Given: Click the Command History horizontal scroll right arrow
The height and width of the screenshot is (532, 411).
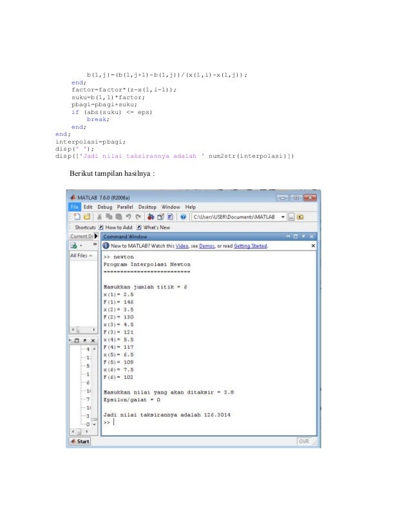Looking at the screenshot, I should [x=87, y=432].
